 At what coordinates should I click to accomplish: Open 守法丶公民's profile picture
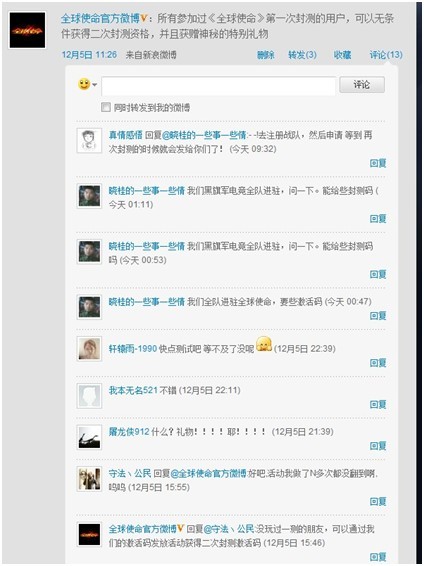(89, 479)
